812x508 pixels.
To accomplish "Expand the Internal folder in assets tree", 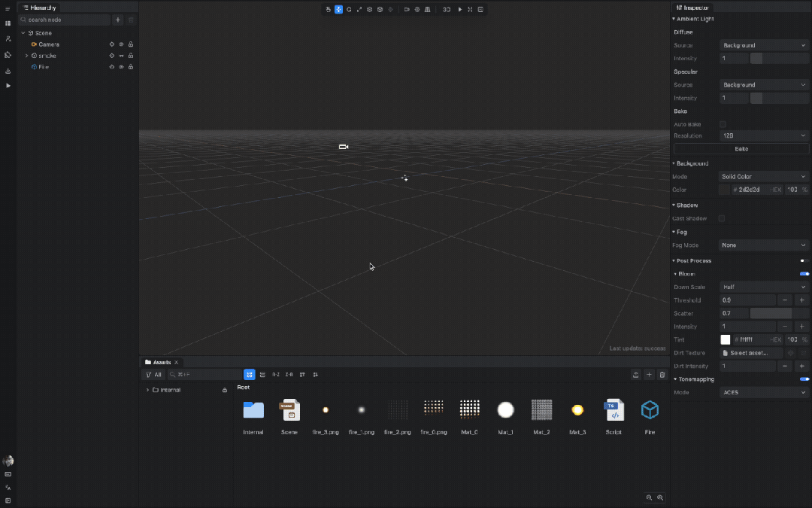I will 147,390.
